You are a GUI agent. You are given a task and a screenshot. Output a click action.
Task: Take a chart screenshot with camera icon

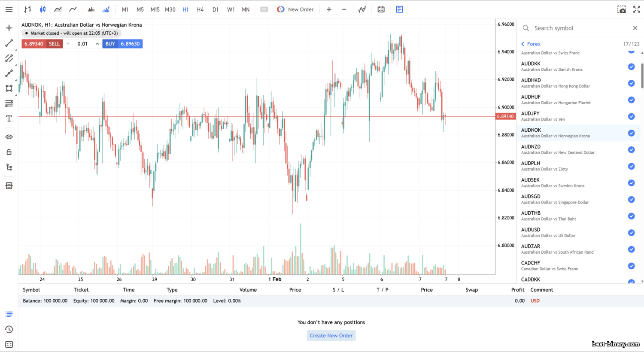[x=621, y=9]
